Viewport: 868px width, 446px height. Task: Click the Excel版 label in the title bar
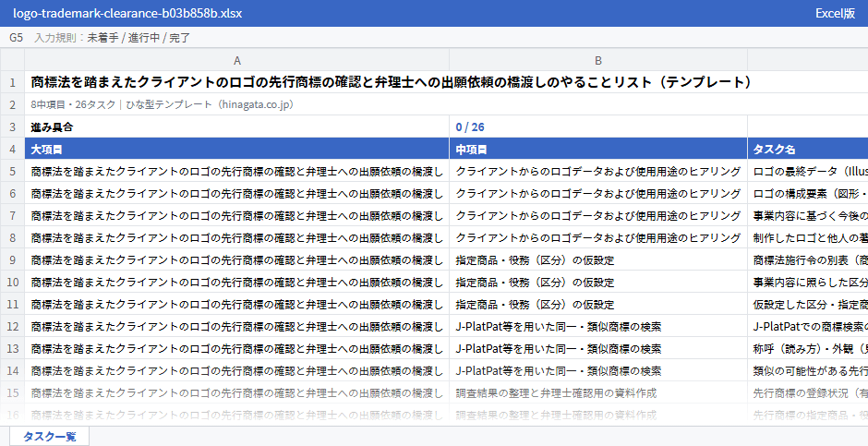click(835, 13)
